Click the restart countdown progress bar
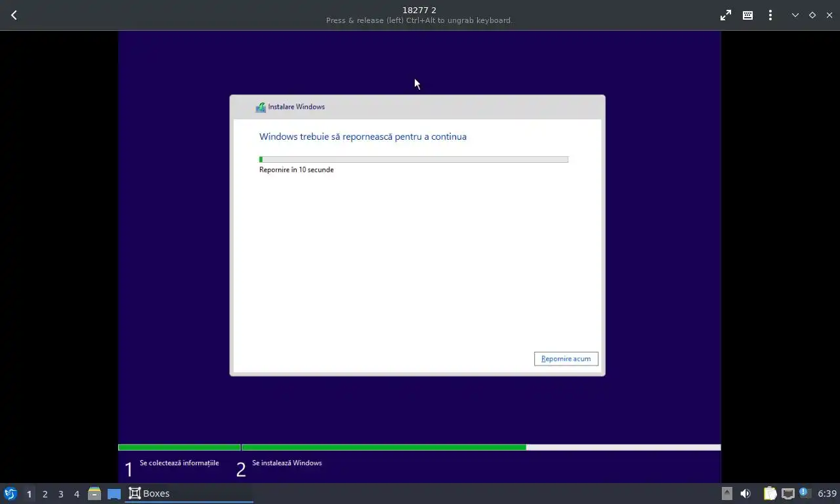 413,159
